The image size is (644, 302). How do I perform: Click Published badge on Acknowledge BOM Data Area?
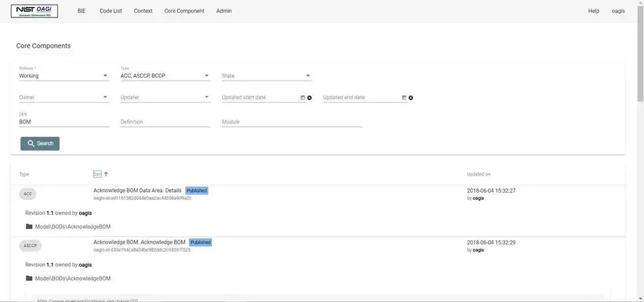[x=197, y=191]
